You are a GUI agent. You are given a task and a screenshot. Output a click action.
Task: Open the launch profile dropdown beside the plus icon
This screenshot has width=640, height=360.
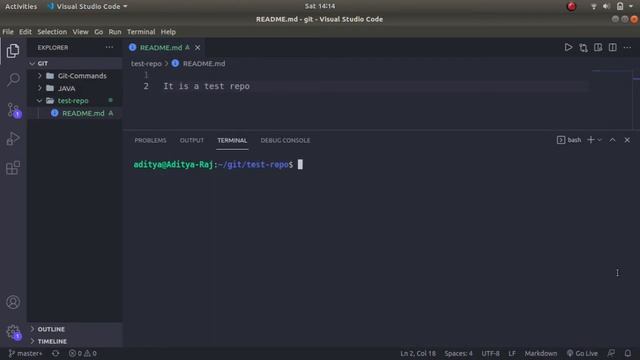point(600,140)
